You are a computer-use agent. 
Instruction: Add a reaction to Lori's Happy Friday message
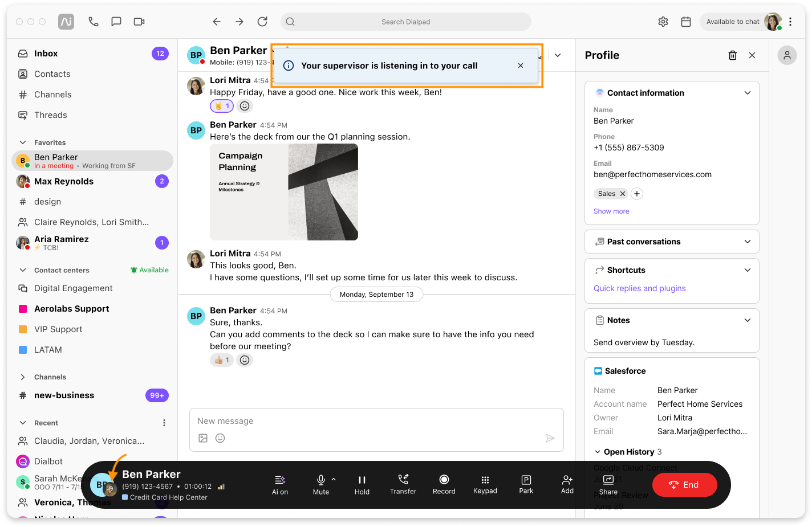pos(245,106)
